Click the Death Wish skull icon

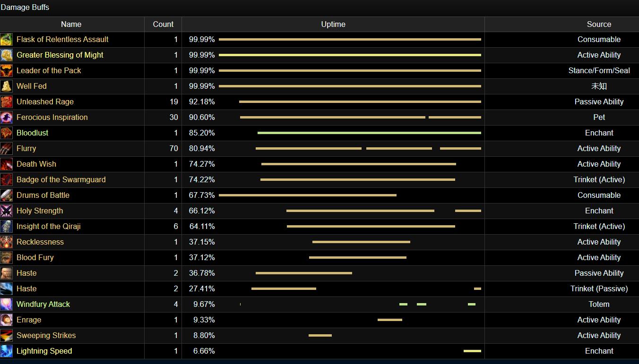pos(7,164)
